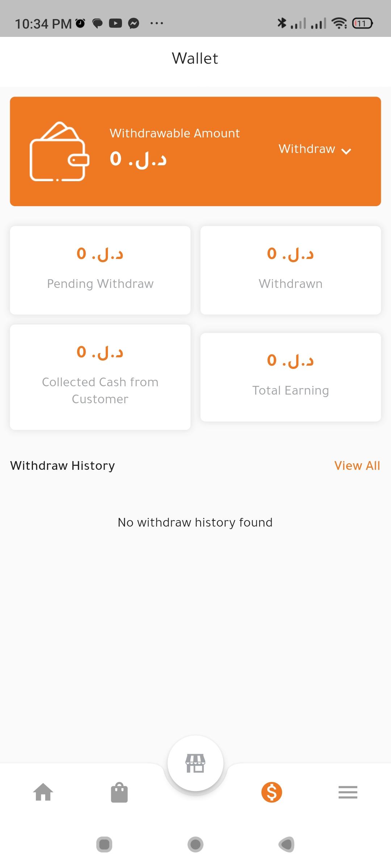391x868 pixels.
Task: Expand the Withdraw dropdown
Action: [307, 149]
